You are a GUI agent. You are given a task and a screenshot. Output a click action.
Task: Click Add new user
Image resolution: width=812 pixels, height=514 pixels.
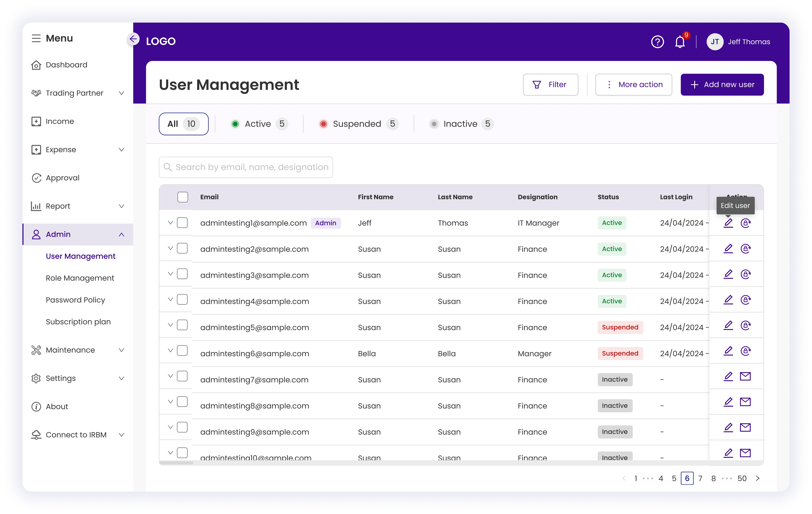point(722,85)
